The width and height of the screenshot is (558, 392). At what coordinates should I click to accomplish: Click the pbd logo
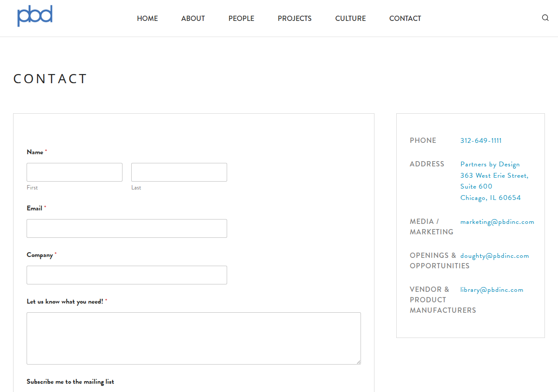point(35,16)
